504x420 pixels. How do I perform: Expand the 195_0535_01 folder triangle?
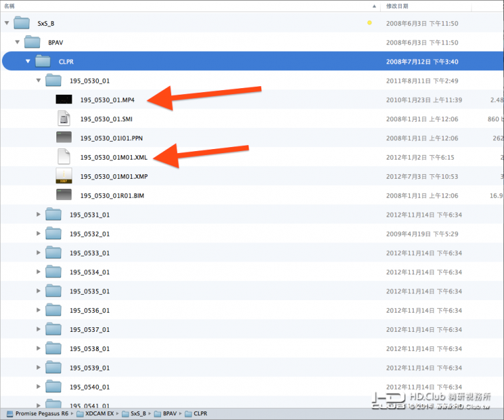[x=38, y=291]
